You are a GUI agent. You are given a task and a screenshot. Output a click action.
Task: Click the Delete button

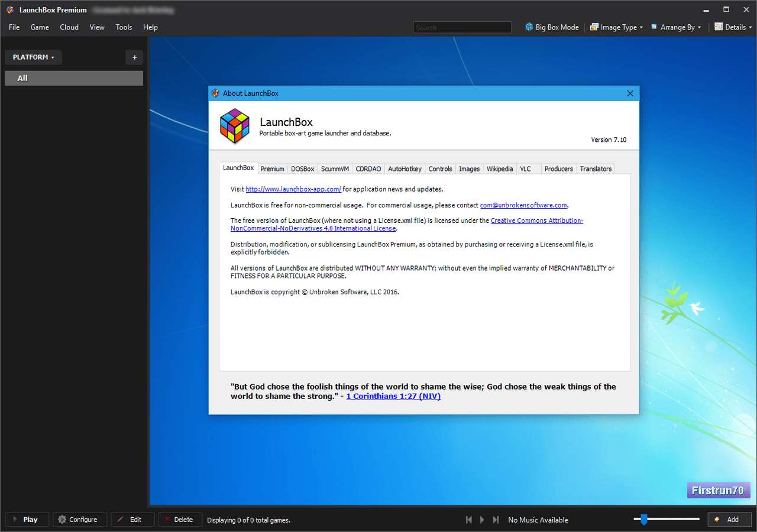point(180,520)
